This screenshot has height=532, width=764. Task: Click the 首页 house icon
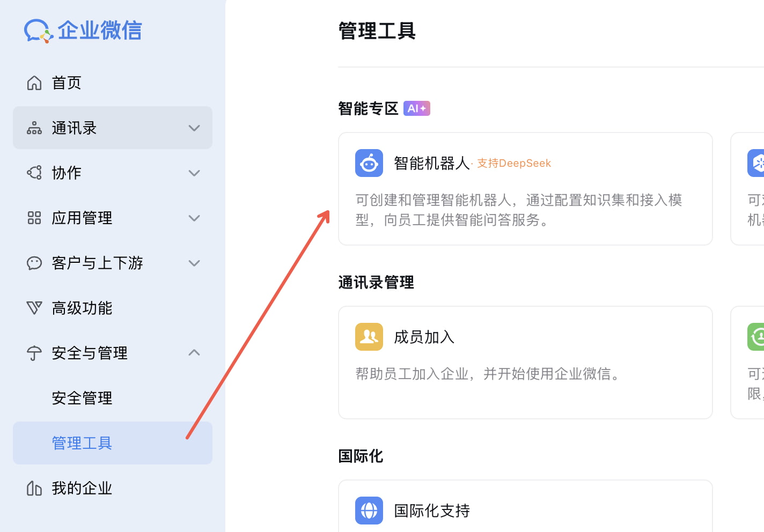[x=34, y=83]
